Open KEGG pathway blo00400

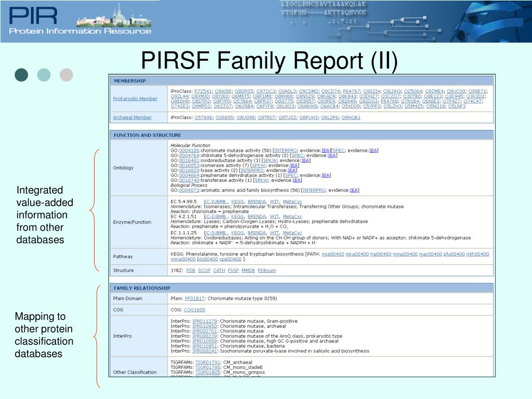coord(207,259)
